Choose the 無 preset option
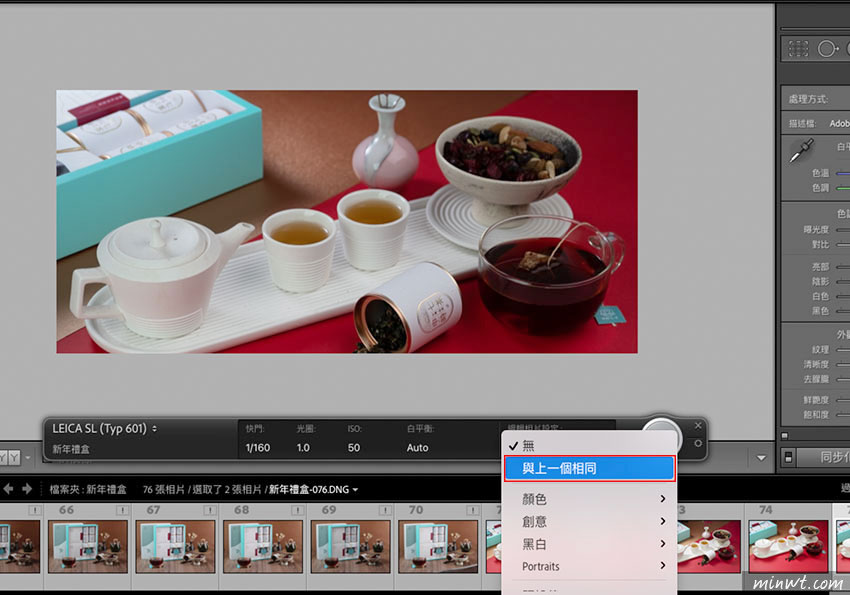Viewport: 850px width, 595px height. tap(589, 446)
